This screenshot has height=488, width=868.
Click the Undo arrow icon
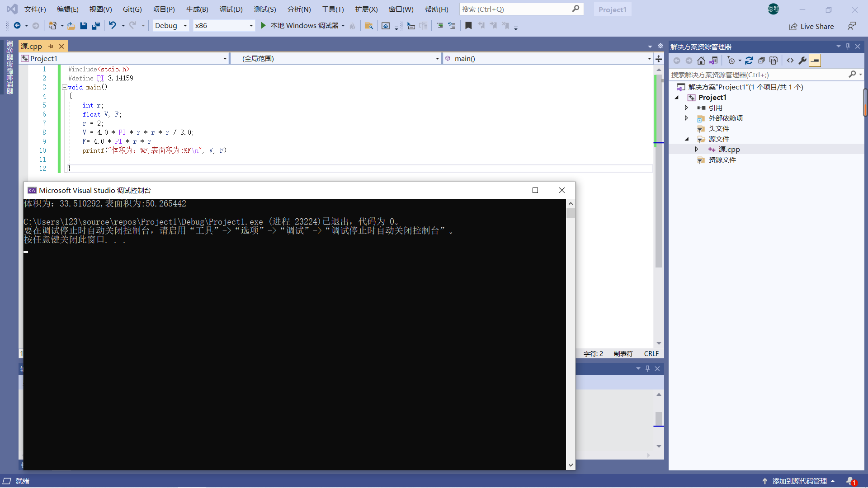[x=113, y=26]
